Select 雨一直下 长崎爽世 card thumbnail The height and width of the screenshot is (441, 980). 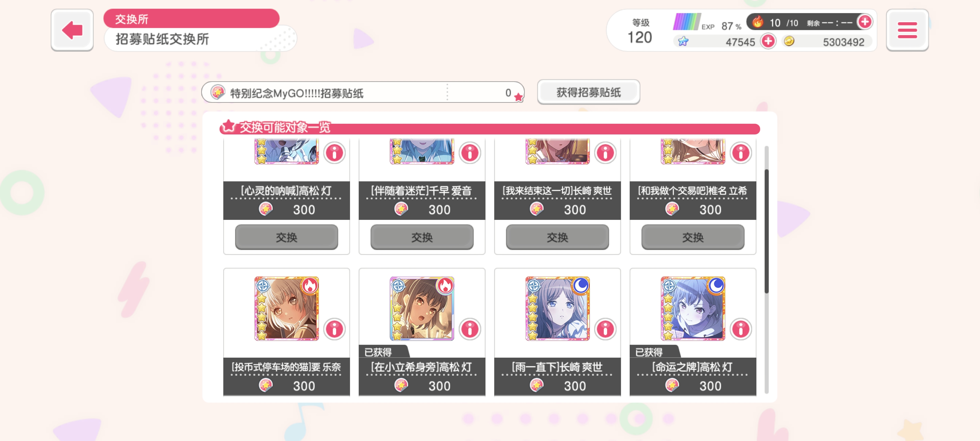[x=557, y=309]
